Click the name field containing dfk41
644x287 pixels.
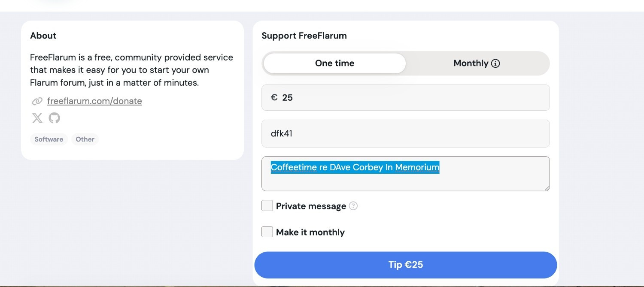(405, 133)
